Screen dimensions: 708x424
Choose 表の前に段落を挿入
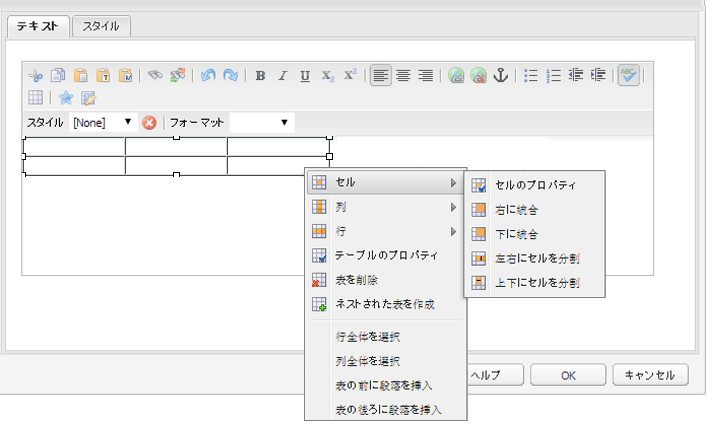pyautogui.click(x=386, y=386)
